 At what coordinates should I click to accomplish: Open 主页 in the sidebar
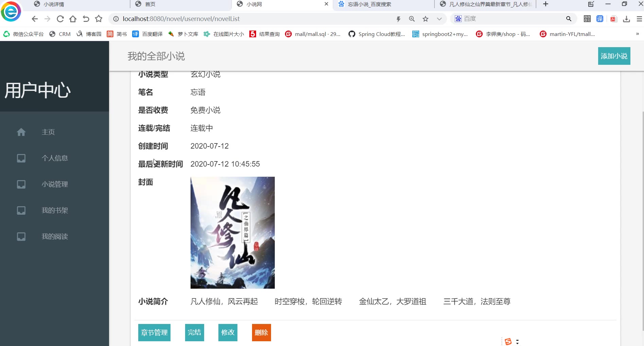48,132
